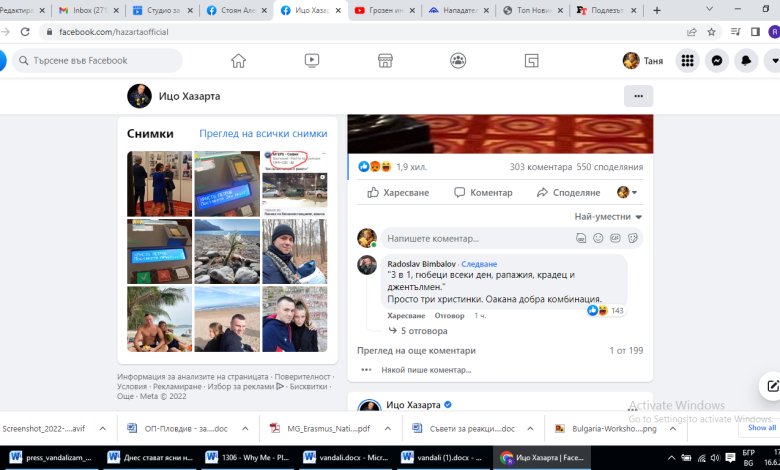The width and height of the screenshot is (780, 470).
Task: Click the Напишете коментар input field
Action: [478, 238]
